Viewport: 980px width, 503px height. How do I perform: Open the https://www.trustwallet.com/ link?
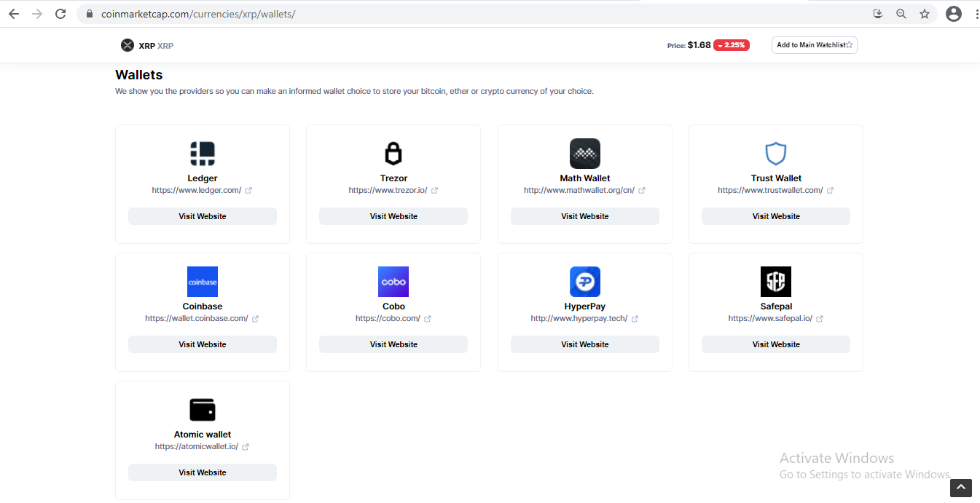click(770, 190)
